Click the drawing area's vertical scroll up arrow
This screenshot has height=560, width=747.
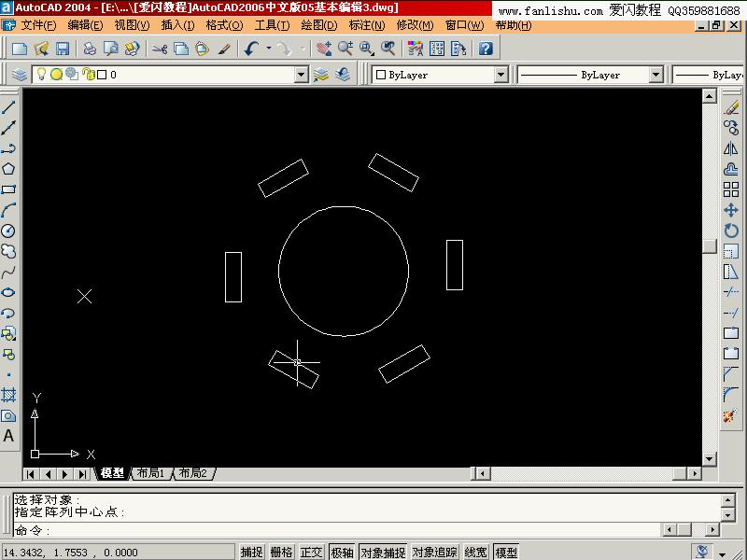(710, 96)
